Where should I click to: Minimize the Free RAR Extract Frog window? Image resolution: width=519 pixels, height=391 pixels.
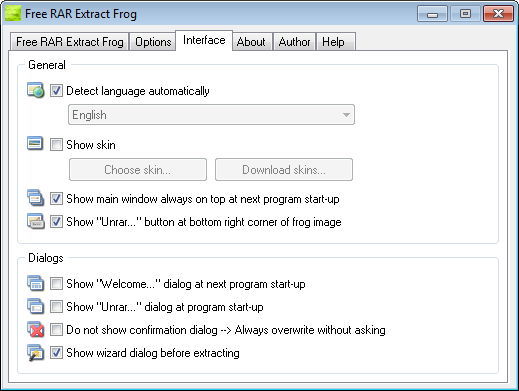[432, 14]
